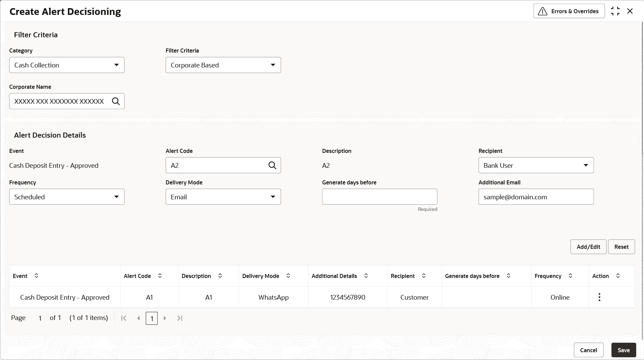Sort table by Action column
Image resolution: width=644 pixels, height=360 pixels.
pyautogui.click(x=618, y=276)
